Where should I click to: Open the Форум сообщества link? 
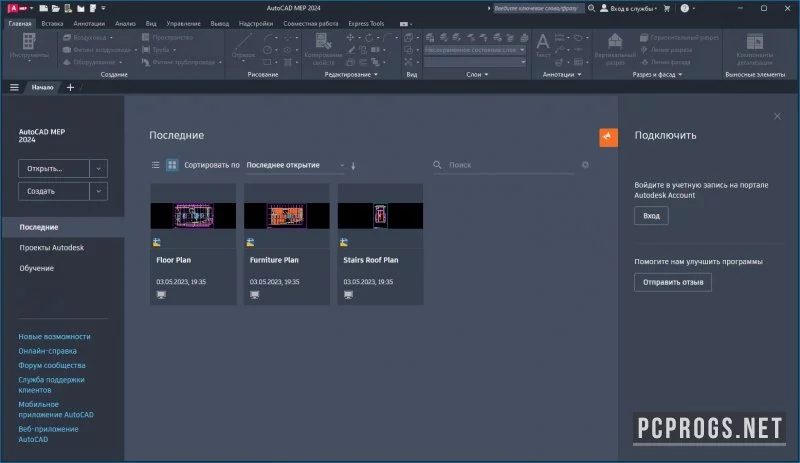pos(52,365)
